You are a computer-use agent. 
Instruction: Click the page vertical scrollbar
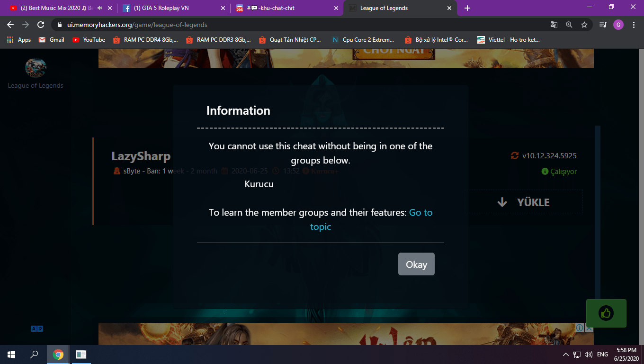pos(641,197)
